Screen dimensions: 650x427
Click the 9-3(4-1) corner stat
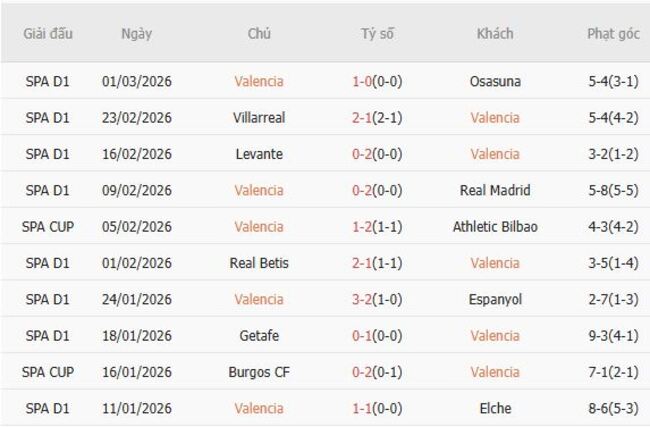[x=613, y=335]
